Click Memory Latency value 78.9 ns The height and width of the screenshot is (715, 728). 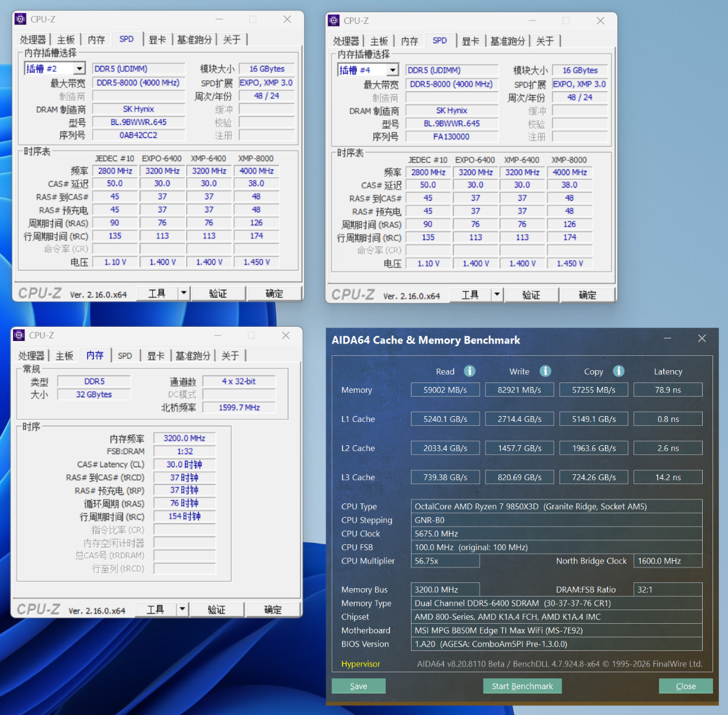(x=668, y=390)
